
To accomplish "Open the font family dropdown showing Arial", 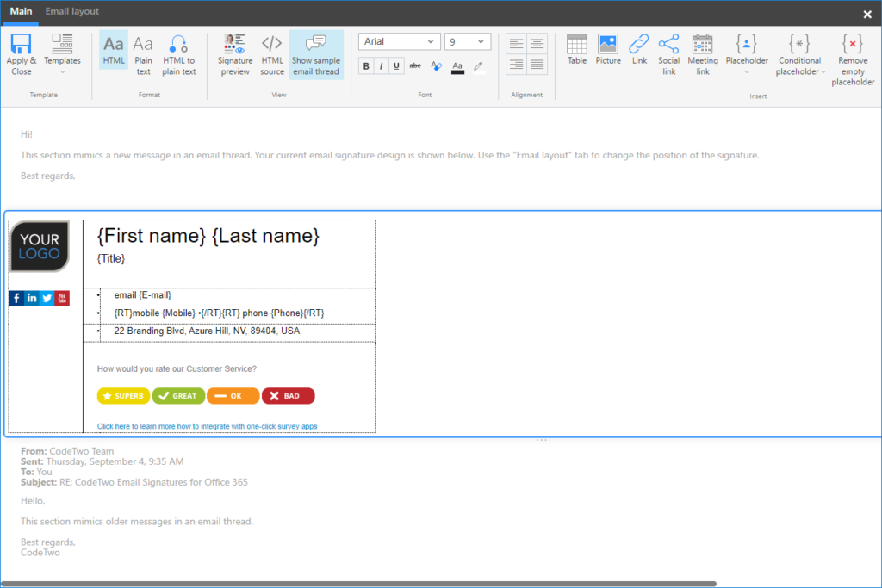I will pos(399,40).
